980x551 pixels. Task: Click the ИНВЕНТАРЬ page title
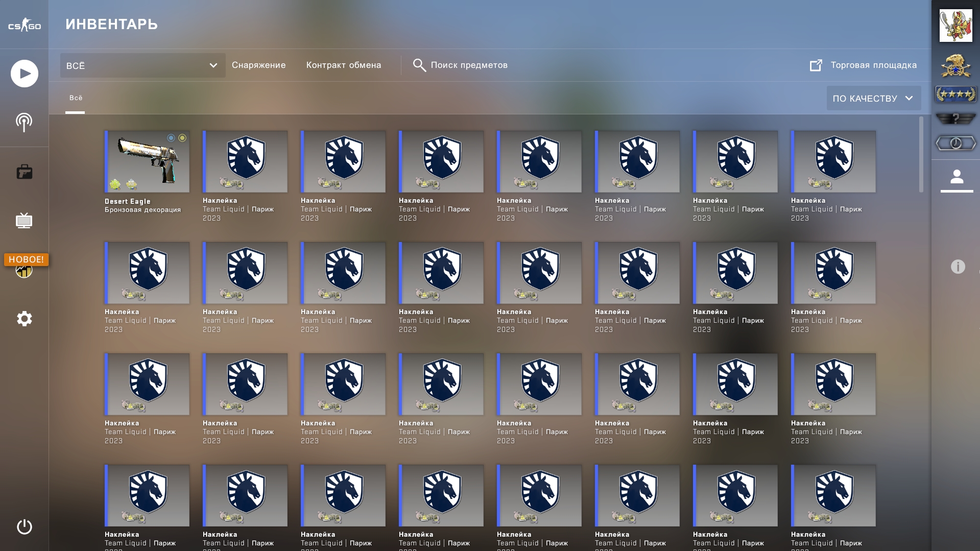[112, 25]
